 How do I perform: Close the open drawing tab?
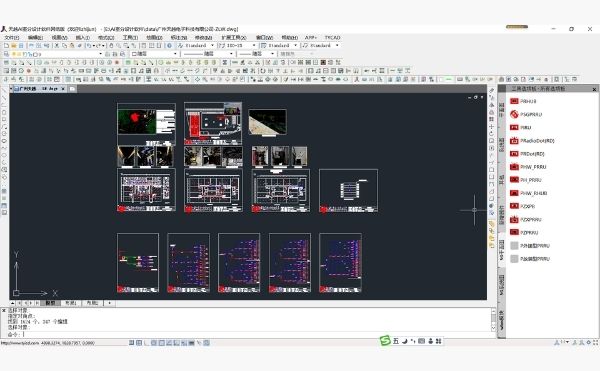(63, 89)
